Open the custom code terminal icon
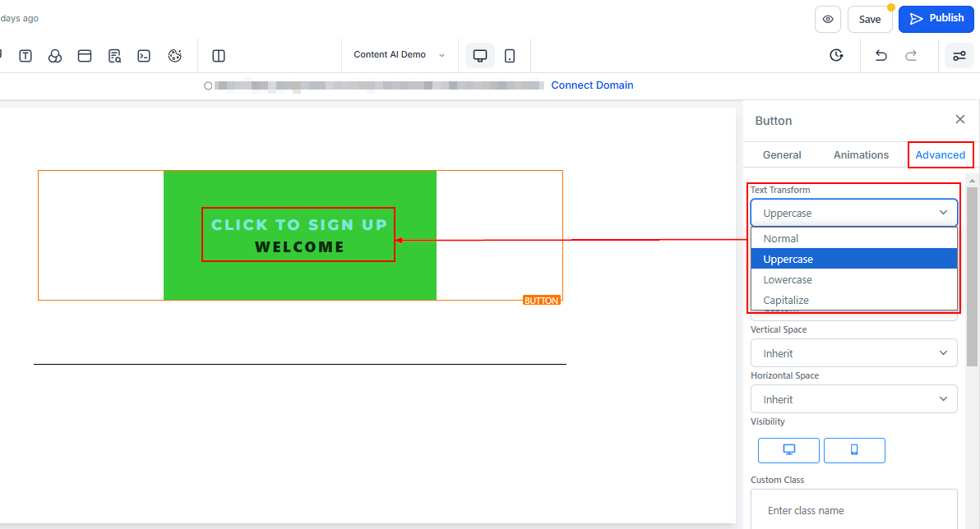This screenshot has width=980, height=529. click(144, 56)
